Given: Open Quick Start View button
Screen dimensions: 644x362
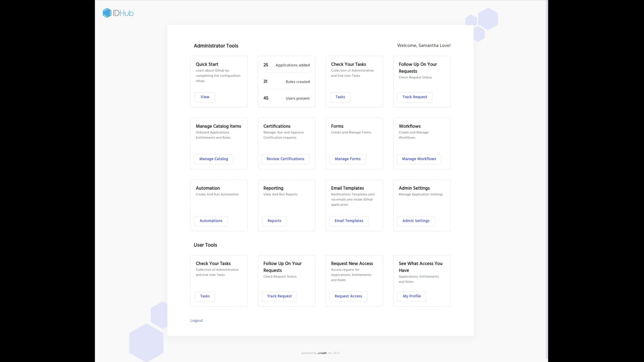Looking at the screenshot, I should (x=205, y=97).
